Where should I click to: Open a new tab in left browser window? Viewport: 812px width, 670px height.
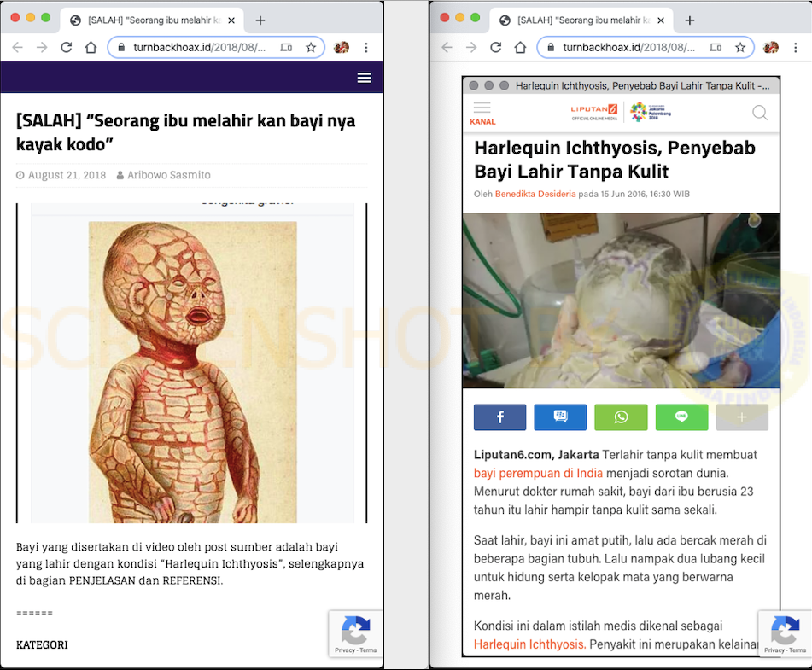pos(260,20)
